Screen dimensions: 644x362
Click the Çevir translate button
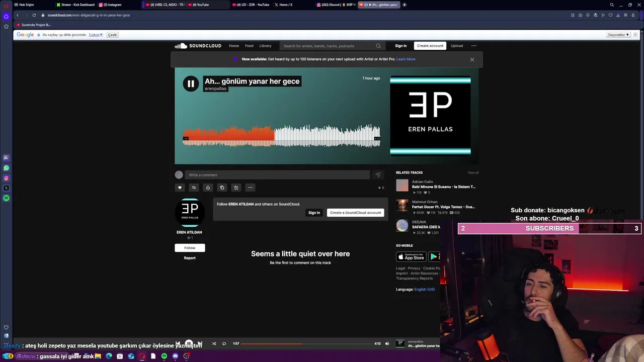click(x=113, y=35)
